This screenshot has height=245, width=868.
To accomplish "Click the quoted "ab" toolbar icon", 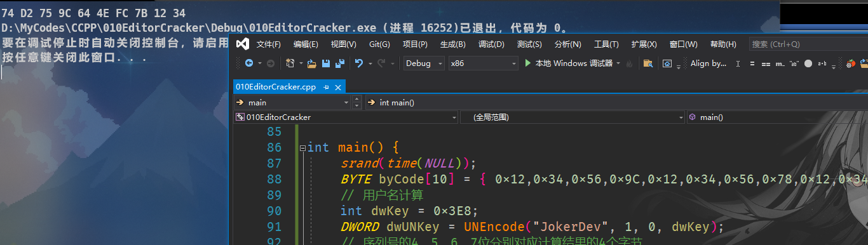I will 794,63.
